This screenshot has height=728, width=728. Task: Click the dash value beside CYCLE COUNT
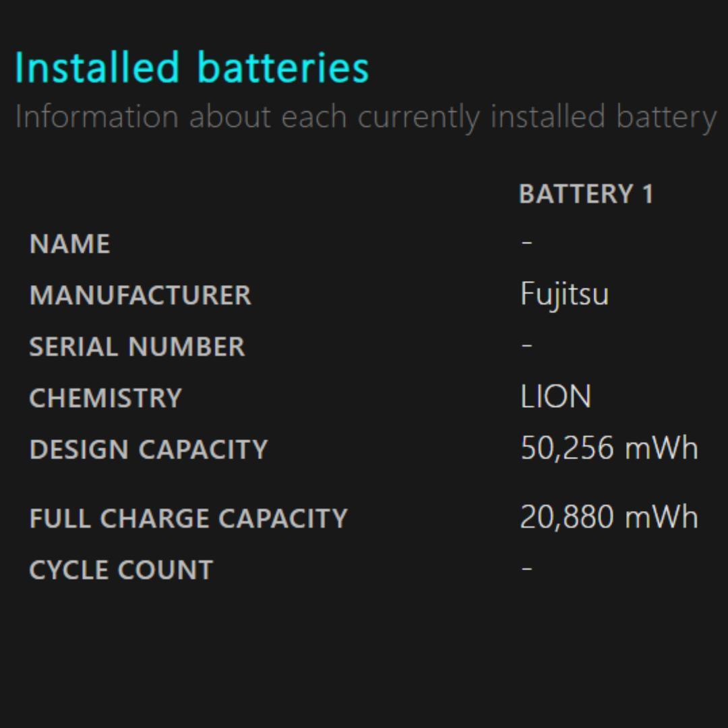pos(527,568)
